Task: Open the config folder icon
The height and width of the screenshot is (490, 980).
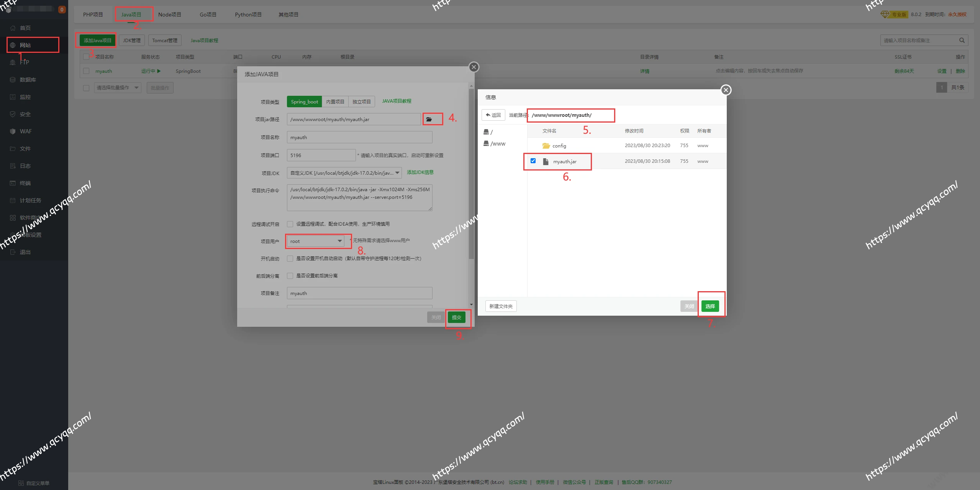Action: (x=546, y=146)
